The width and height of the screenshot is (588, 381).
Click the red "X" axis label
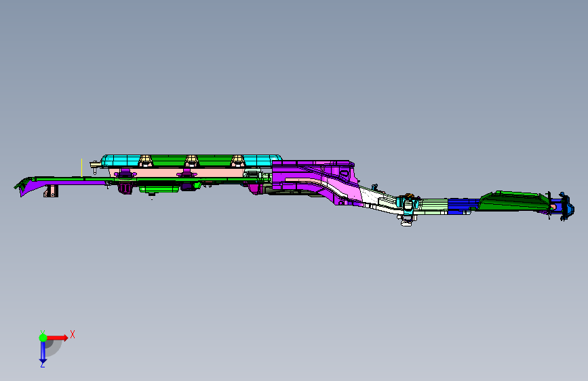tap(73, 334)
